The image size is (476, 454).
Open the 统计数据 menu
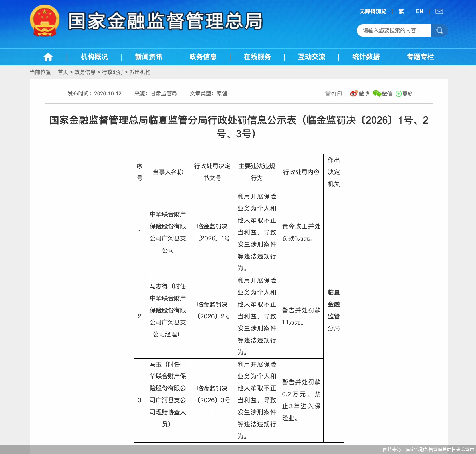366,57
